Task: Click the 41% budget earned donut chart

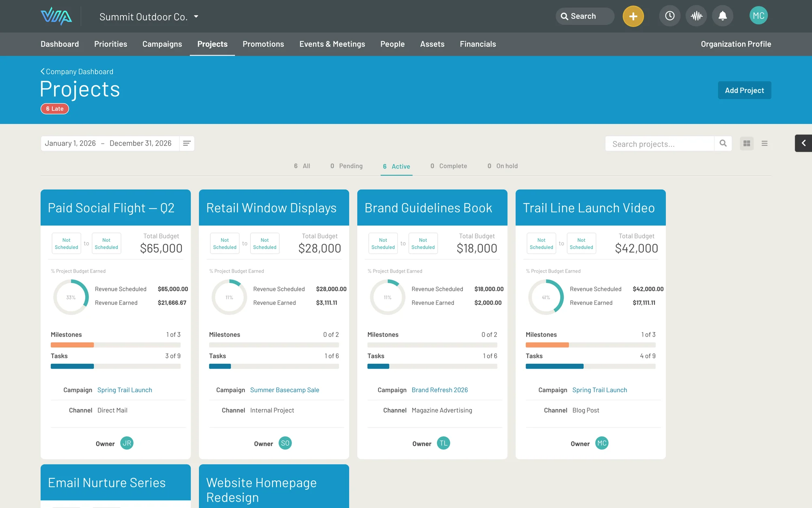Action: (x=546, y=297)
